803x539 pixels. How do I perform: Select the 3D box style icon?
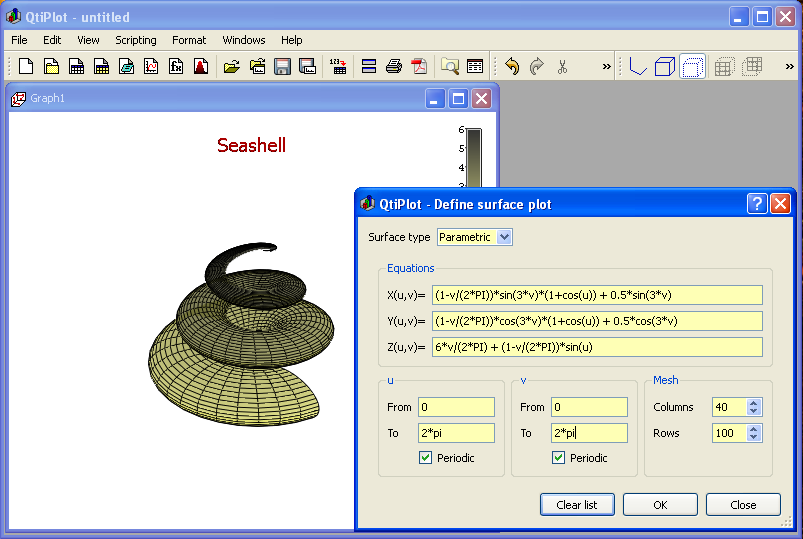click(665, 67)
